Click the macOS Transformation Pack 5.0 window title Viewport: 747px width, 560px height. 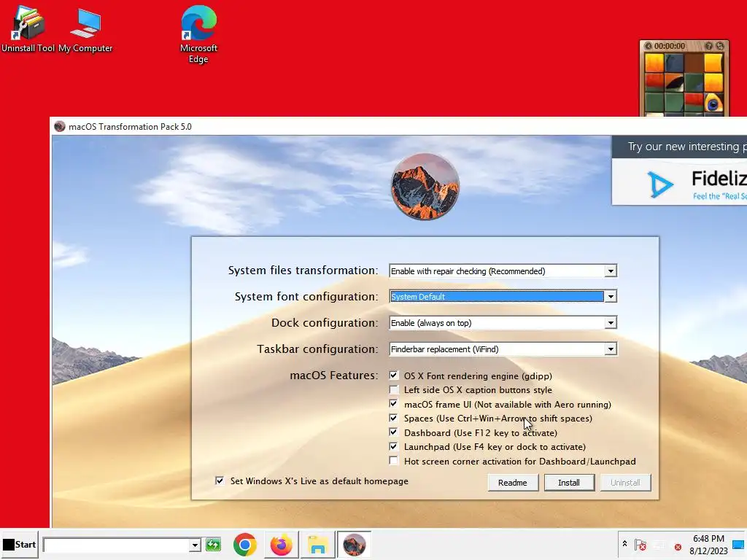point(130,127)
